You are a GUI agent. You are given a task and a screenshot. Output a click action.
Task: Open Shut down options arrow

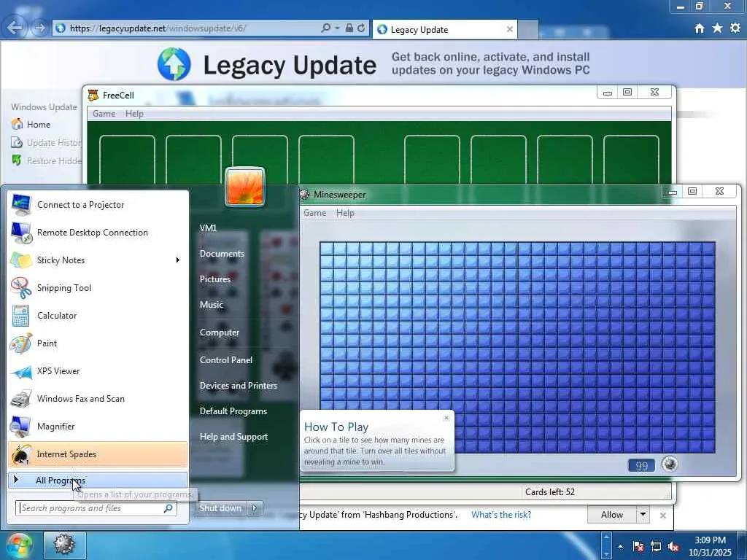tap(255, 508)
